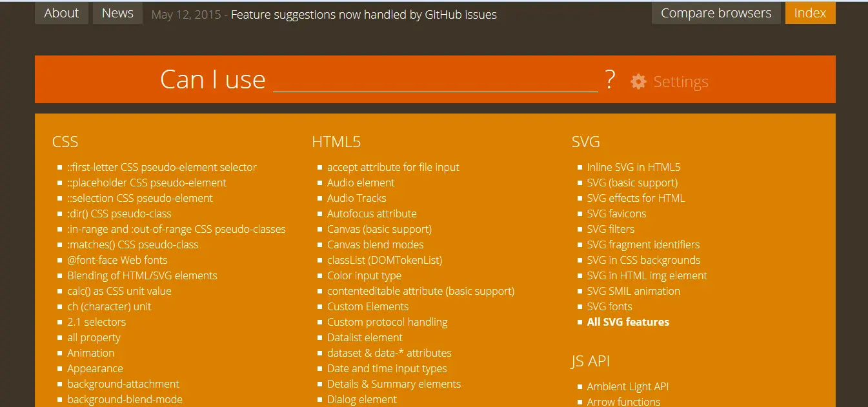The image size is (868, 407).
Task: Open Dialog element entry
Action: (362, 399)
